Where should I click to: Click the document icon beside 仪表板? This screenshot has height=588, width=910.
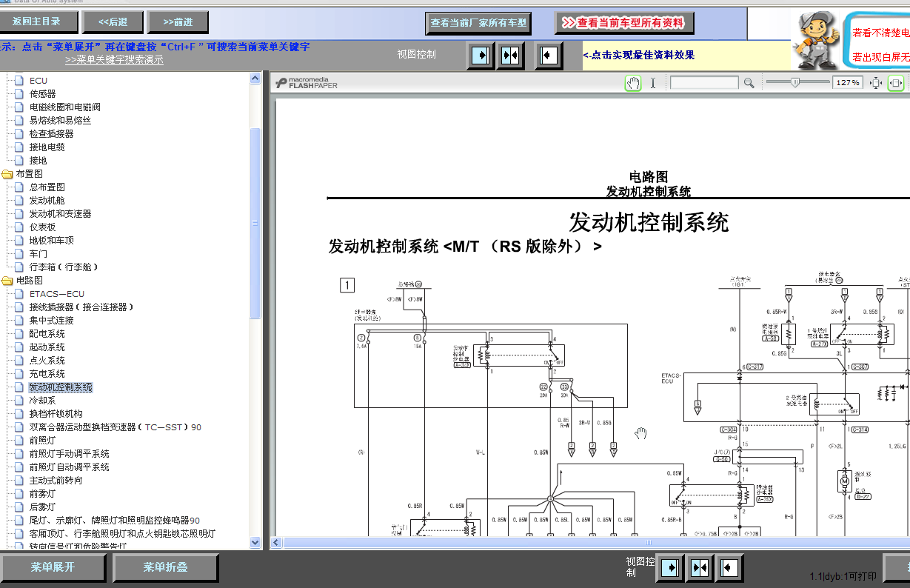point(19,227)
